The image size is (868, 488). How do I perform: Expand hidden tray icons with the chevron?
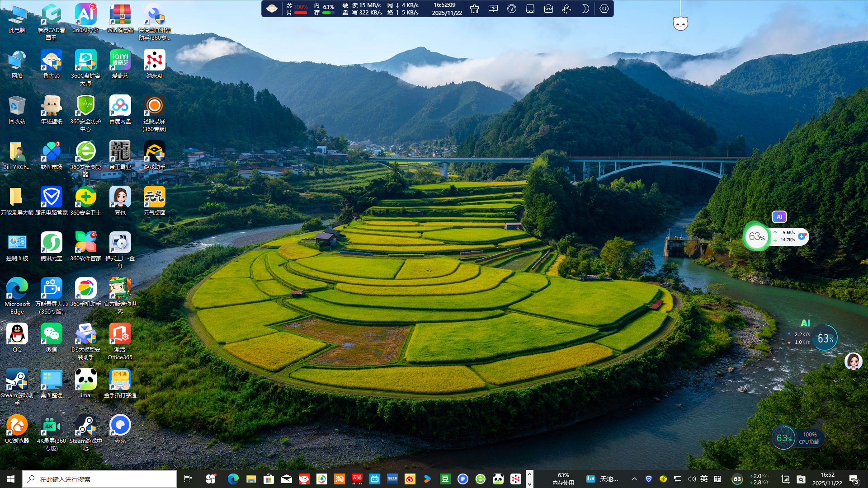pos(634,479)
